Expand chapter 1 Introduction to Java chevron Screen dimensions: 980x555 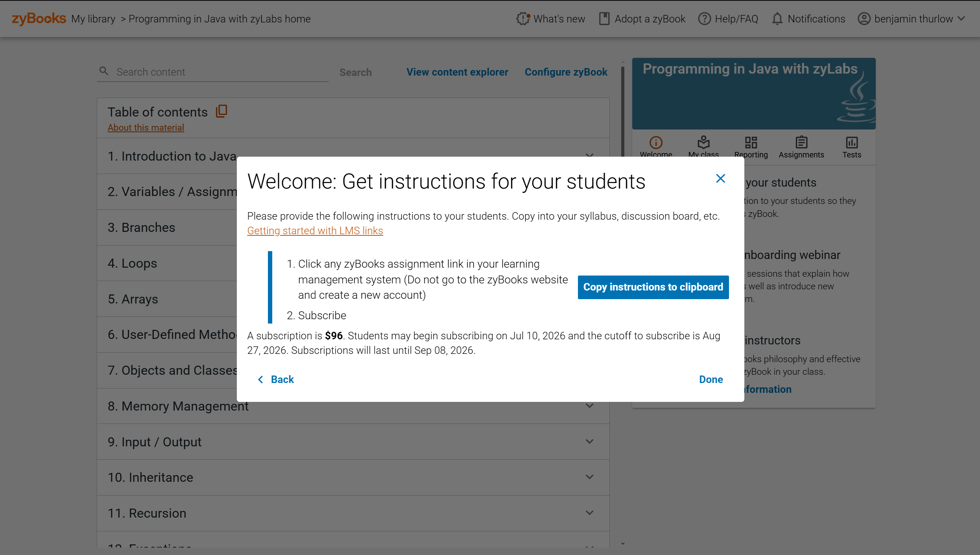589,155
